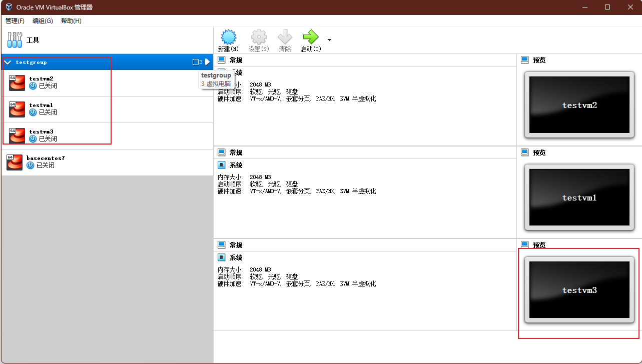Click the power state icon of testvm3
The image size is (642, 364).
tap(33, 139)
